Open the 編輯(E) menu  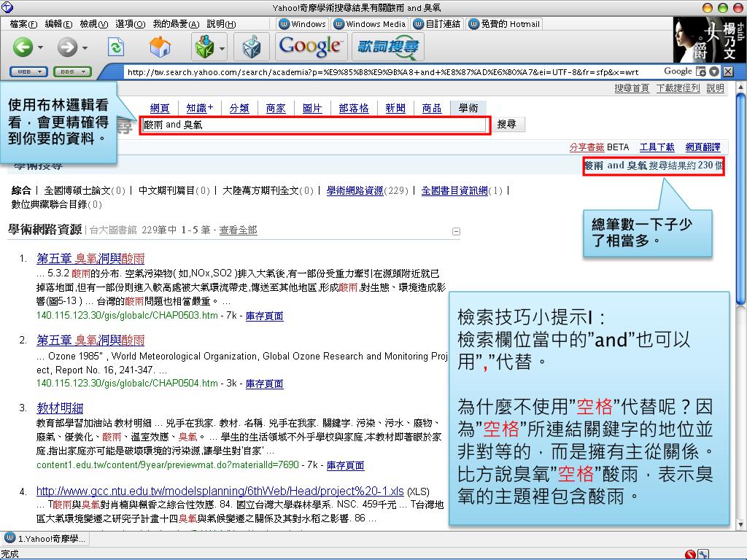pos(58,24)
